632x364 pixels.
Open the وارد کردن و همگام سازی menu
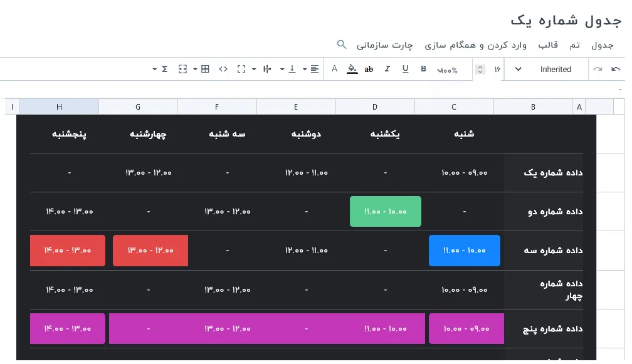coord(476,45)
